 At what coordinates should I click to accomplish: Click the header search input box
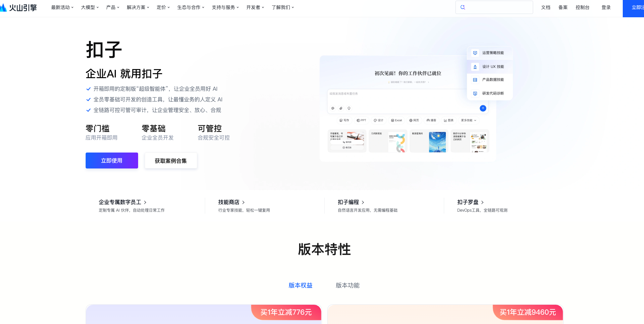click(x=494, y=7)
